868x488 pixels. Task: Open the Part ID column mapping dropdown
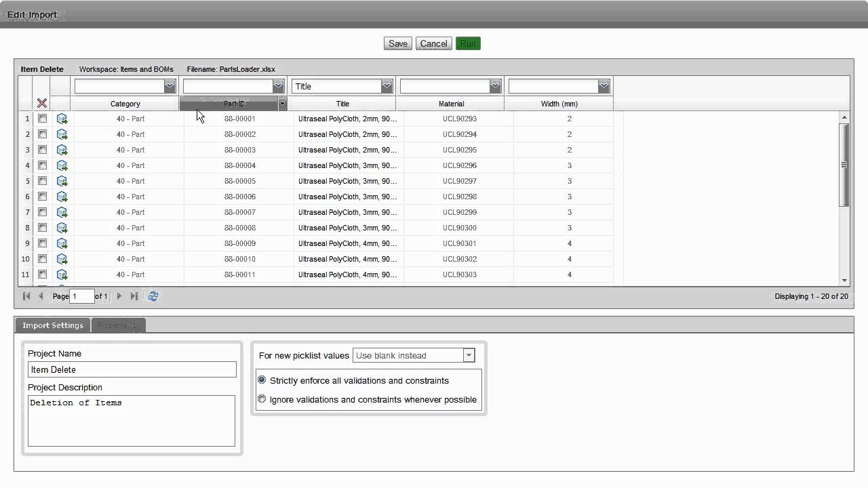click(x=278, y=86)
